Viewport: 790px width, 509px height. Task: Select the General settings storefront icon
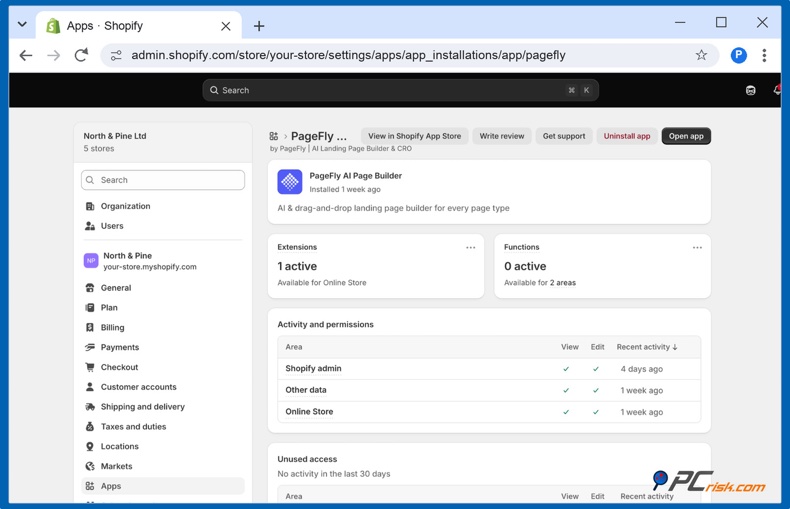point(90,288)
